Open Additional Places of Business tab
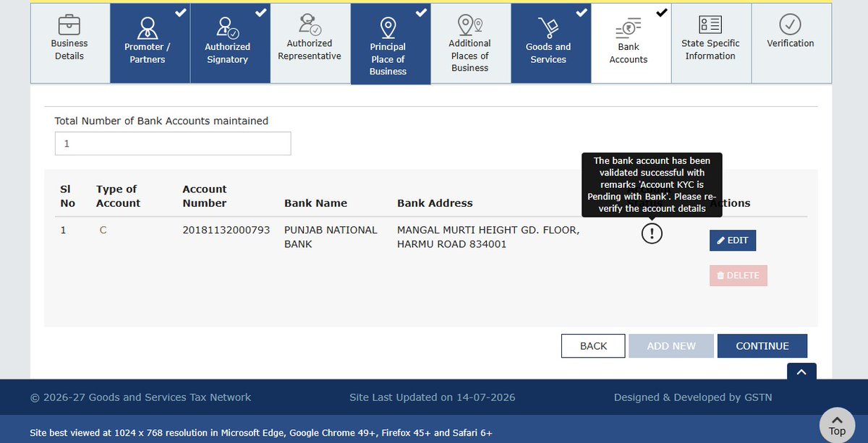Viewport: 868px width, 443px height. 471,43
